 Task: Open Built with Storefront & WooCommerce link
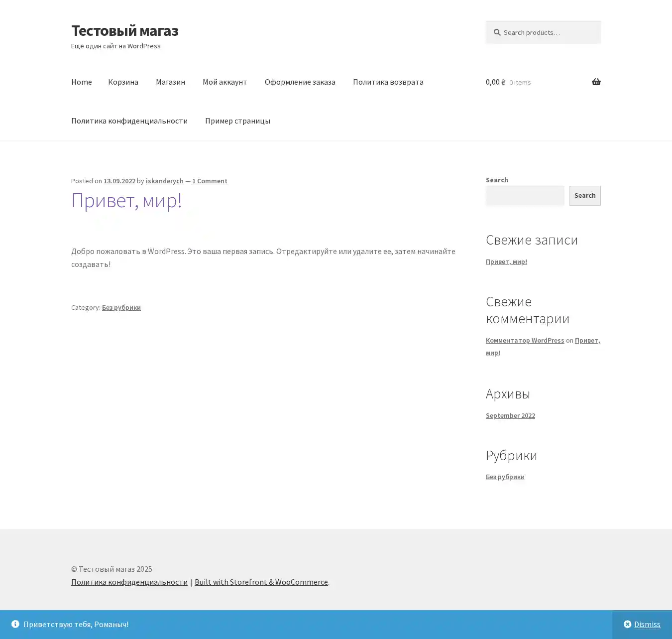[261, 582]
